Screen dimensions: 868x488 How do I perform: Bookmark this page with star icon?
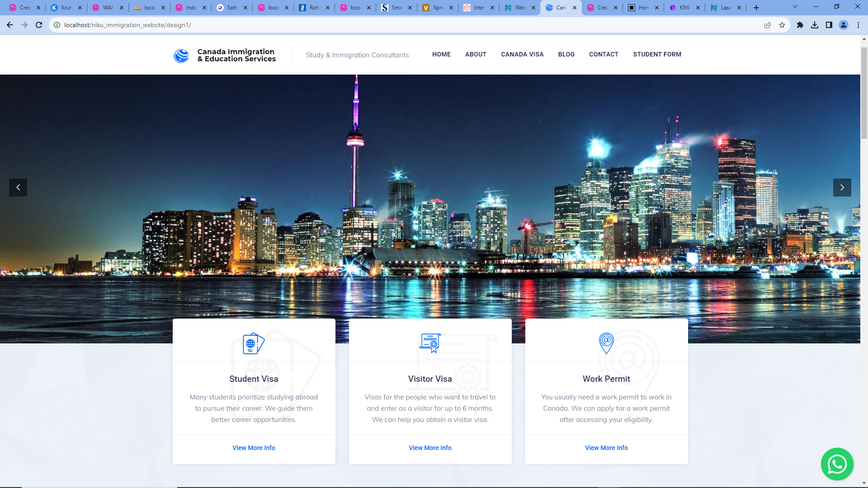pyautogui.click(x=782, y=25)
